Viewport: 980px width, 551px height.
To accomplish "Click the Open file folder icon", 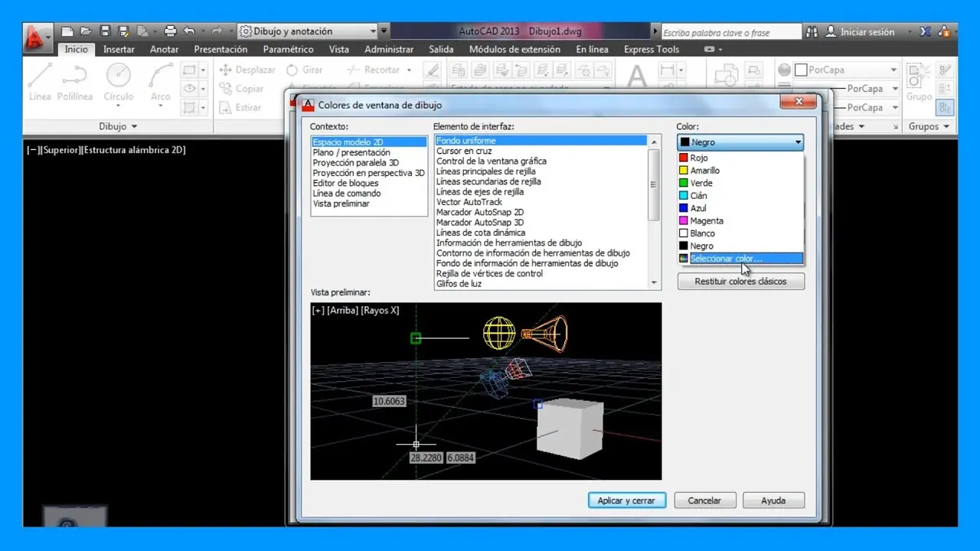I will click(86, 31).
